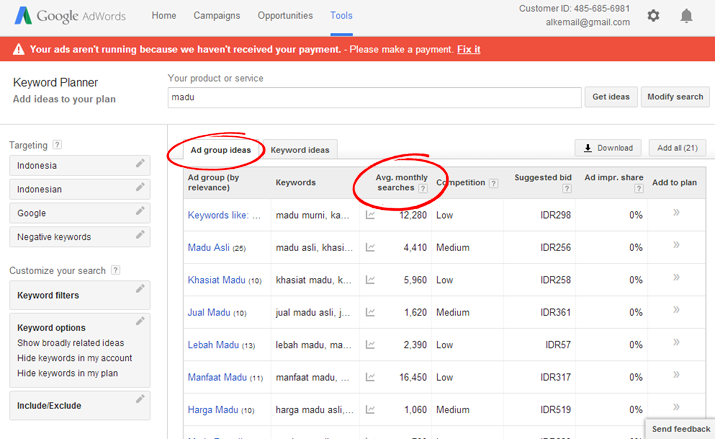
Task: Click the Modify search button
Action: pos(675,97)
